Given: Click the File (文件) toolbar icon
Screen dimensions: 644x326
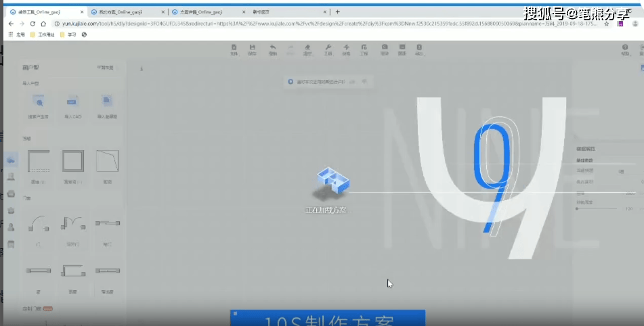Looking at the screenshot, I should pos(234,48).
